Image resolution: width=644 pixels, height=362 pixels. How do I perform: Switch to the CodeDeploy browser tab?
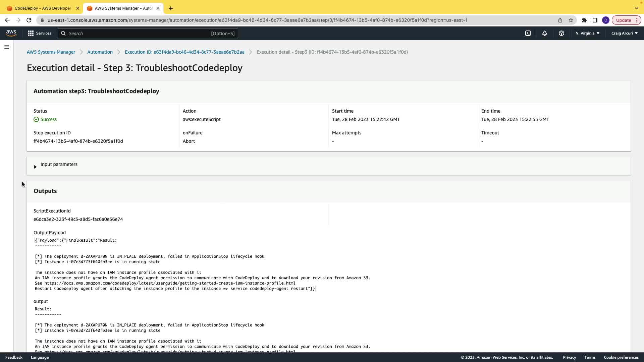(x=43, y=8)
